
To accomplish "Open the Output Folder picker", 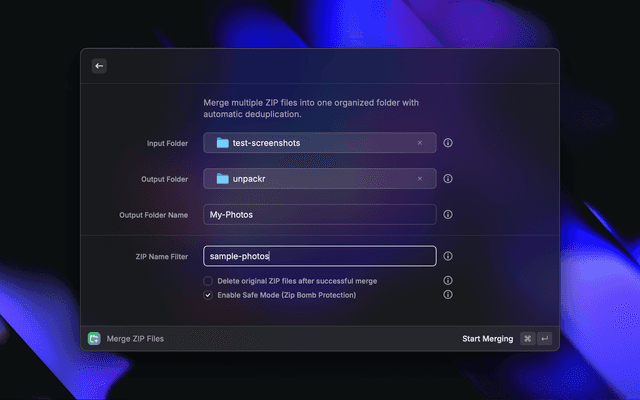I will tap(310, 179).
